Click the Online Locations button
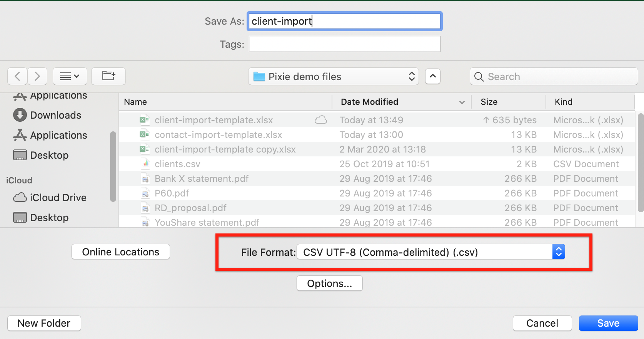The image size is (644, 339). point(121,252)
